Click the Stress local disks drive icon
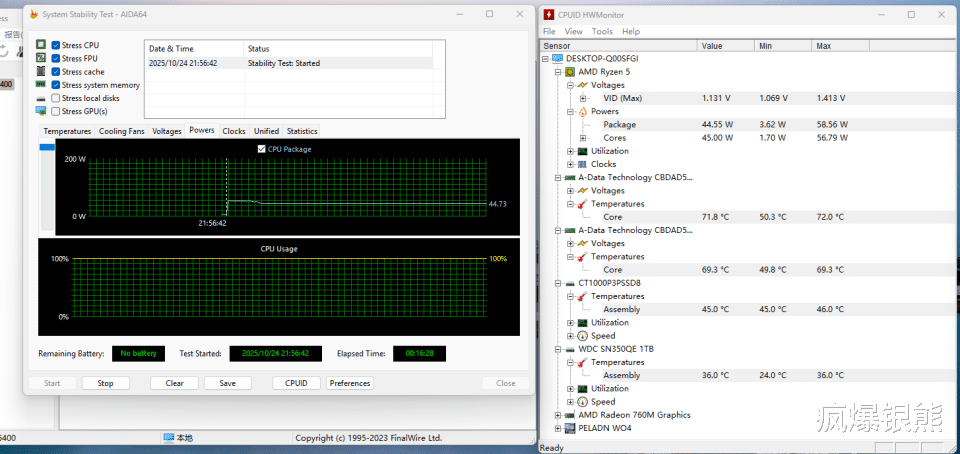The width and height of the screenshot is (960, 454). click(x=41, y=99)
